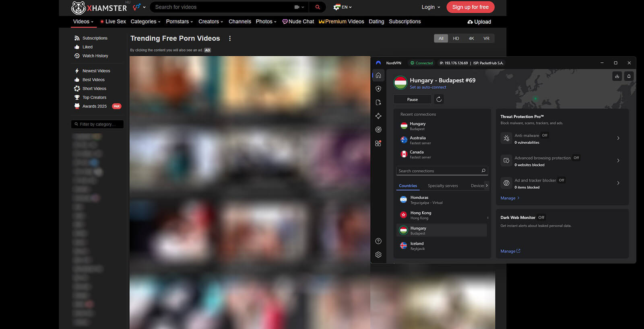The image size is (644, 329).
Task: Open the Channels menu item
Action: pos(240,21)
